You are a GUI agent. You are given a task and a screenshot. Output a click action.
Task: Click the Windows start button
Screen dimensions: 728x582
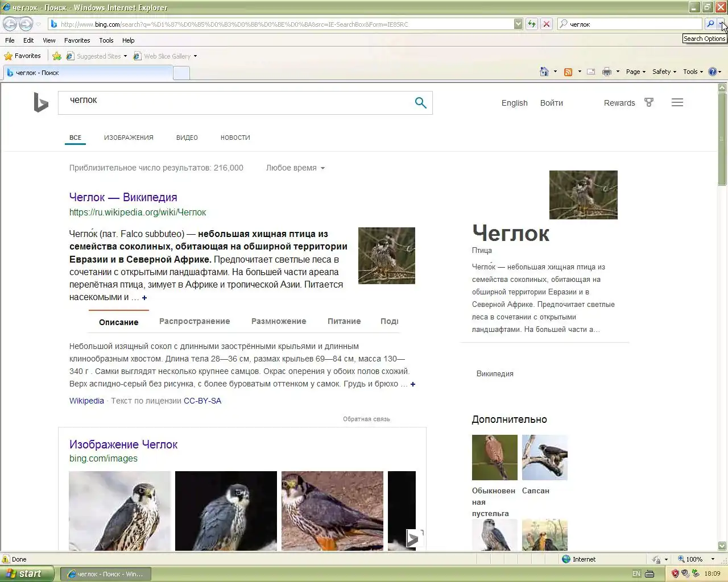(27, 573)
